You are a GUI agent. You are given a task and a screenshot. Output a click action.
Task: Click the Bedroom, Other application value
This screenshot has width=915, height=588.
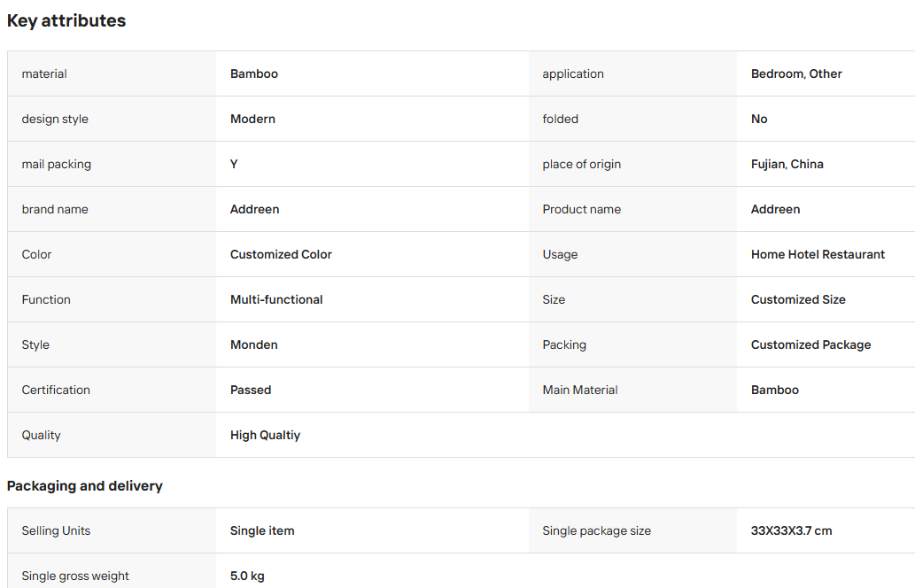coord(796,74)
